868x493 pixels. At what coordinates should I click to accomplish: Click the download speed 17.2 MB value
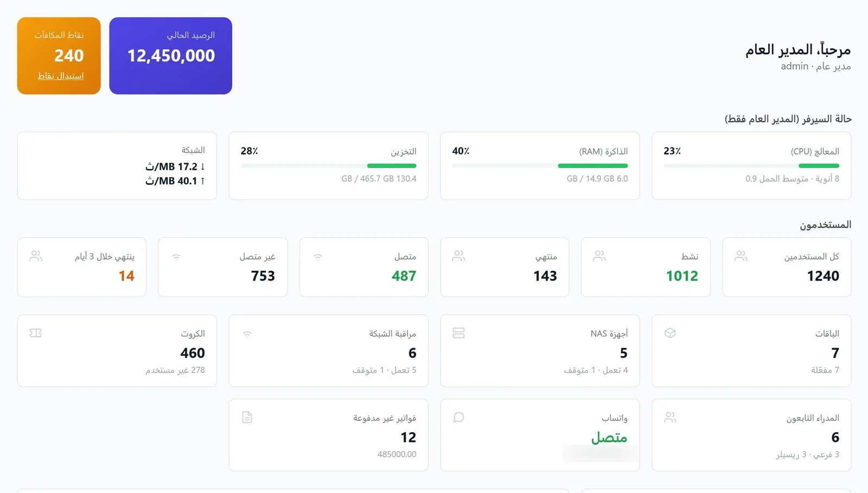click(175, 167)
